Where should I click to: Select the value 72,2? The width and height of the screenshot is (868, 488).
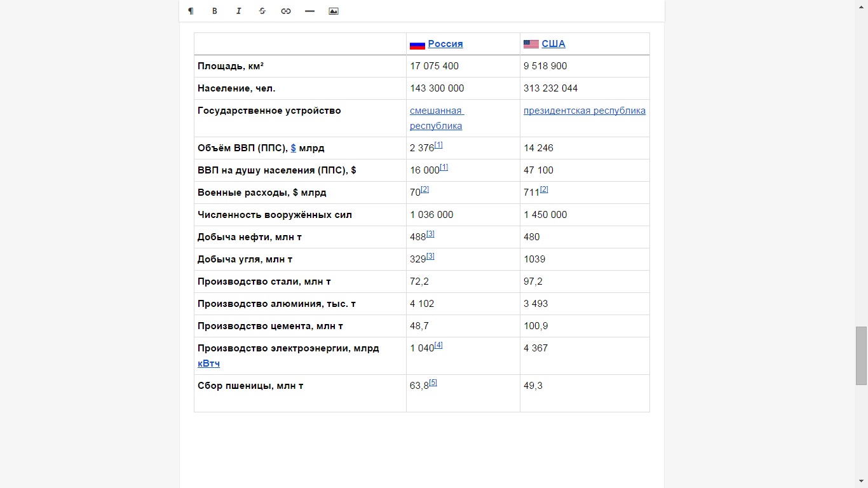pos(419,281)
